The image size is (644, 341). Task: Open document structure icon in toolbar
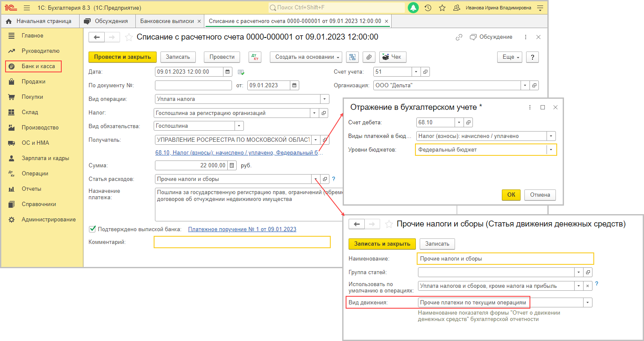pos(352,57)
